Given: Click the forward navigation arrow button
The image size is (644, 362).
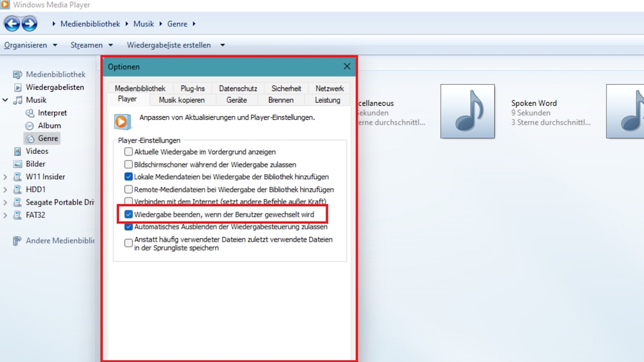Looking at the screenshot, I should point(29,24).
